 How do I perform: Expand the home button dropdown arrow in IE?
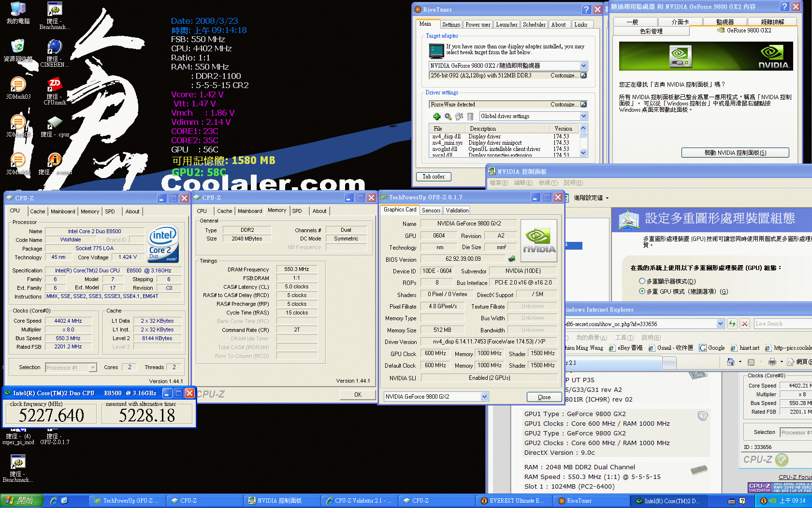pos(739,362)
